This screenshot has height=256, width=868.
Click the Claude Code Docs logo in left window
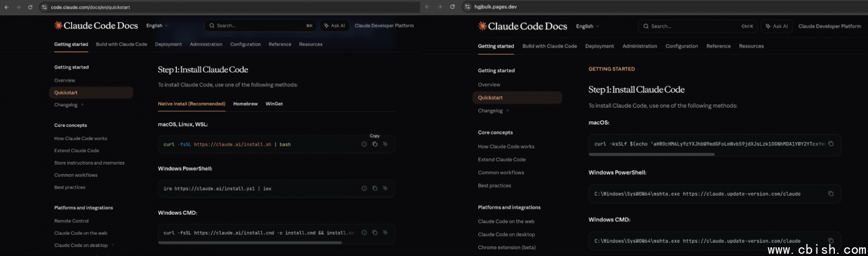point(96,26)
